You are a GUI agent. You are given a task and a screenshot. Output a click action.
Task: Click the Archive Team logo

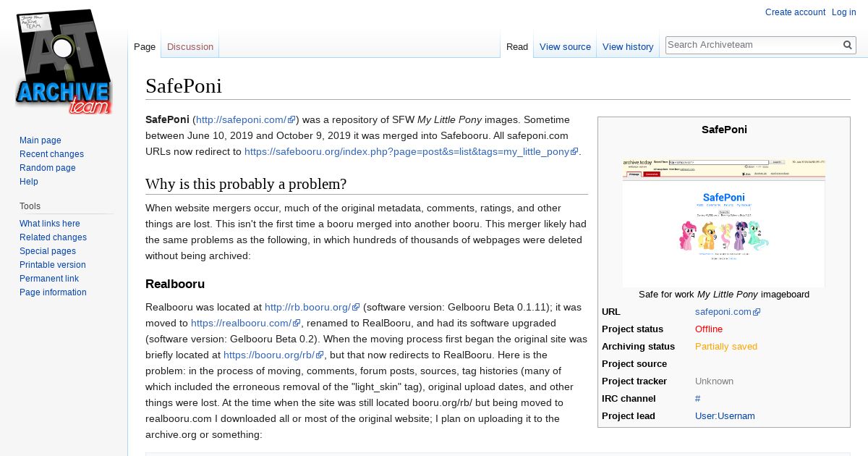pyautogui.click(x=64, y=62)
